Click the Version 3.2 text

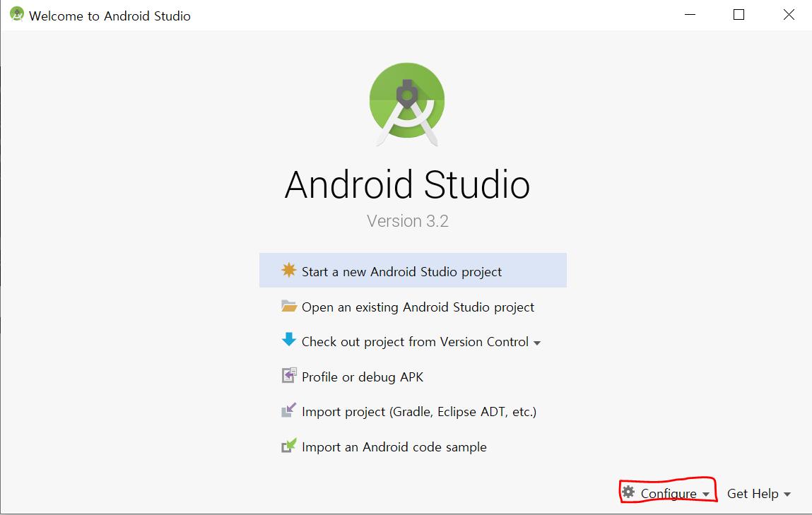click(408, 221)
